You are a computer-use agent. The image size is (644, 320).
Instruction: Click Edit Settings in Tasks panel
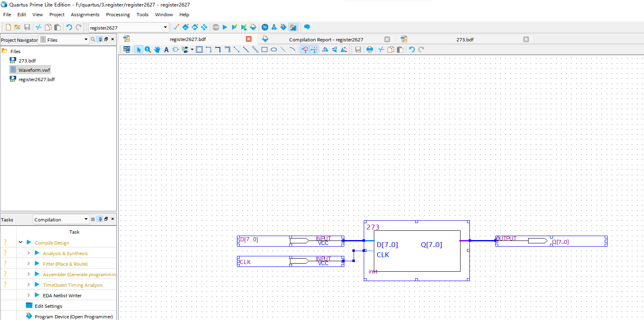tap(48, 306)
